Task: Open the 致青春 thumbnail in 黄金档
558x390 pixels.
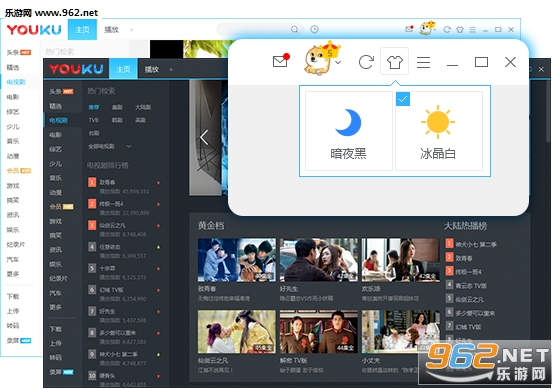Action: pyautogui.click(x=237, y=260)
